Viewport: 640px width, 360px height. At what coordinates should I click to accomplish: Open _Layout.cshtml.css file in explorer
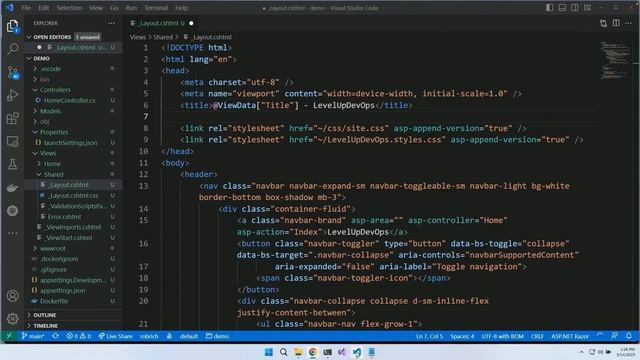[73, 196]
